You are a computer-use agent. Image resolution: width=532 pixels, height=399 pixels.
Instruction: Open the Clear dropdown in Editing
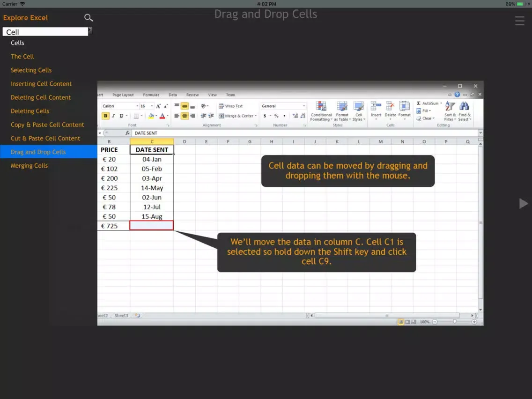click(x=426, y=118)
